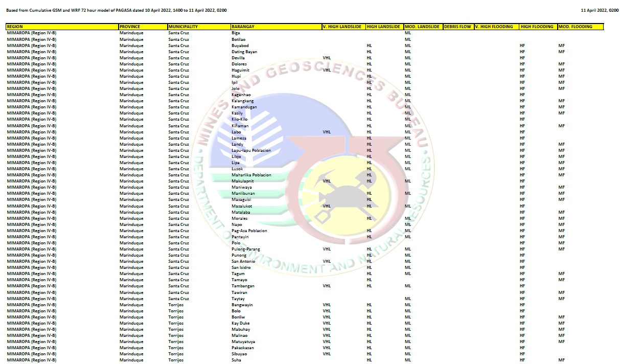
Task: Click the barangay name Jolo
Action: (x=236, y=88)
